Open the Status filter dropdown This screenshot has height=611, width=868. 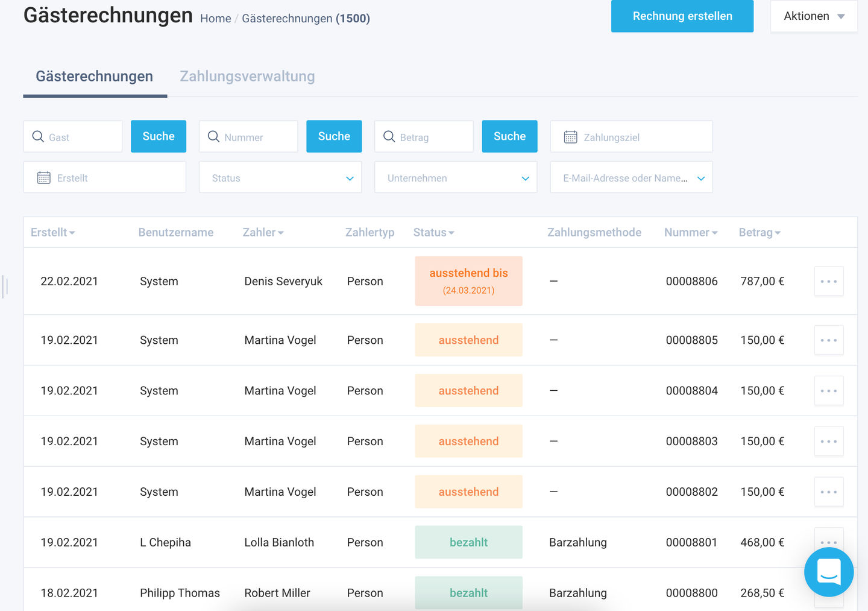280,177
